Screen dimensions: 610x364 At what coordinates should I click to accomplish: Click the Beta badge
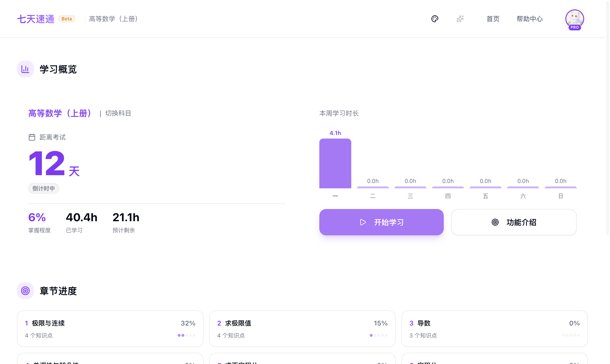coord(67,19)
